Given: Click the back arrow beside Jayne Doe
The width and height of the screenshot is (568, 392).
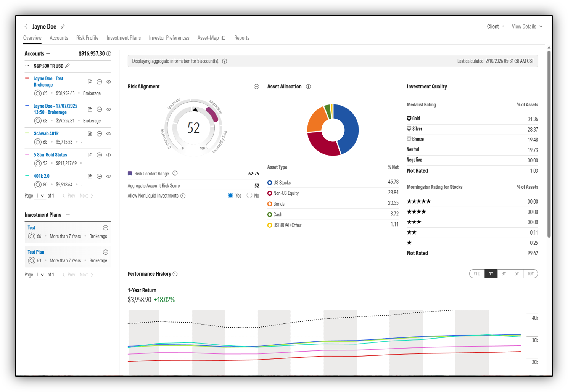Looking at the screenshot, I should [26, 27].
